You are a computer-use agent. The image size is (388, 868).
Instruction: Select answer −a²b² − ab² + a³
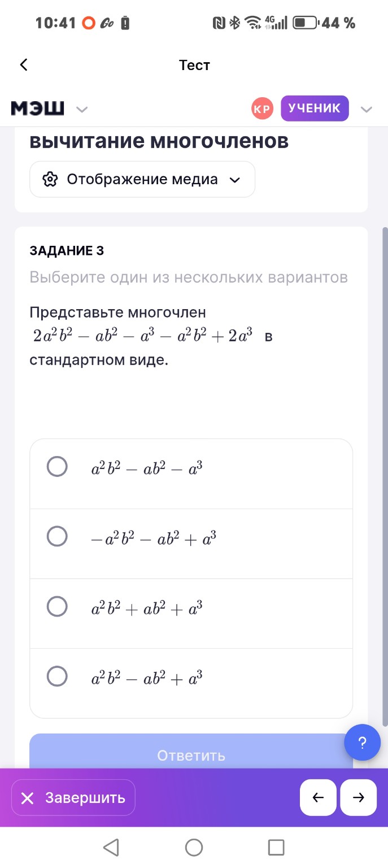(x=56, y=536)
